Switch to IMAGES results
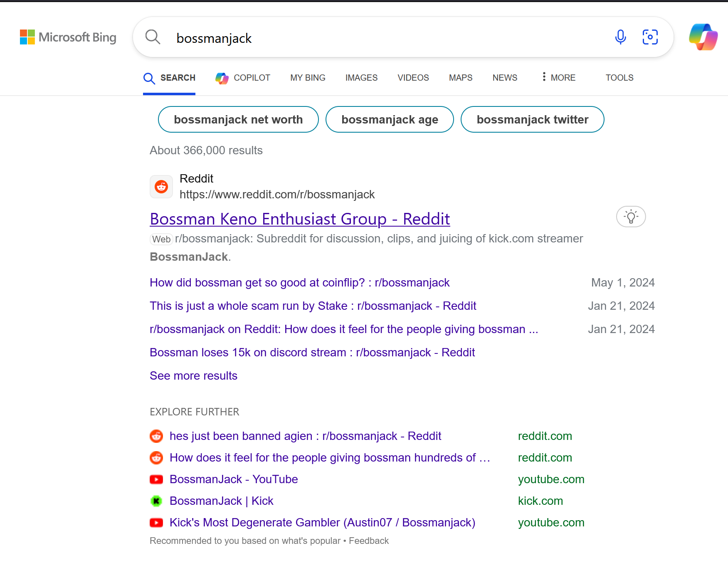Viewport: 728px width, 563px height. click(x=361, y=78)
